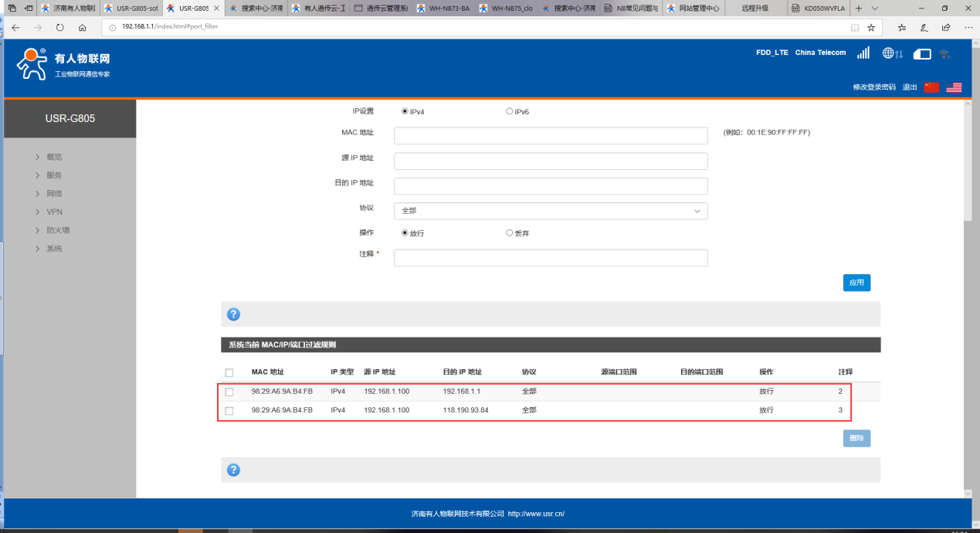Switch language with the Chinese flag icon

pos(931,87)
